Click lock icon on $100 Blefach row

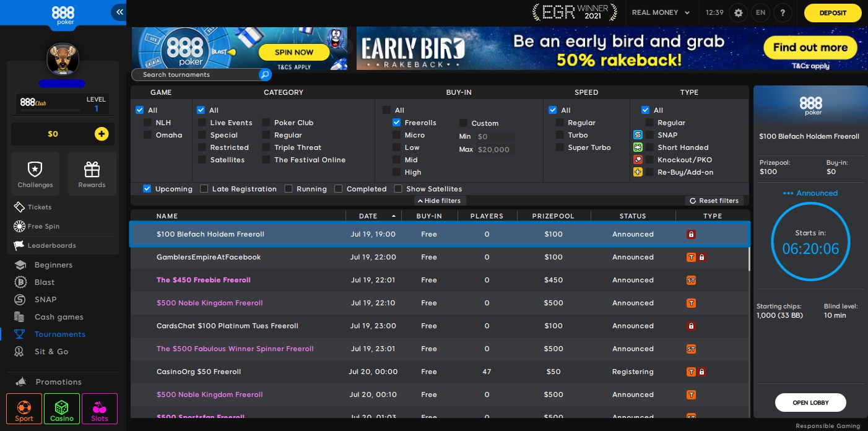(691, 235)
